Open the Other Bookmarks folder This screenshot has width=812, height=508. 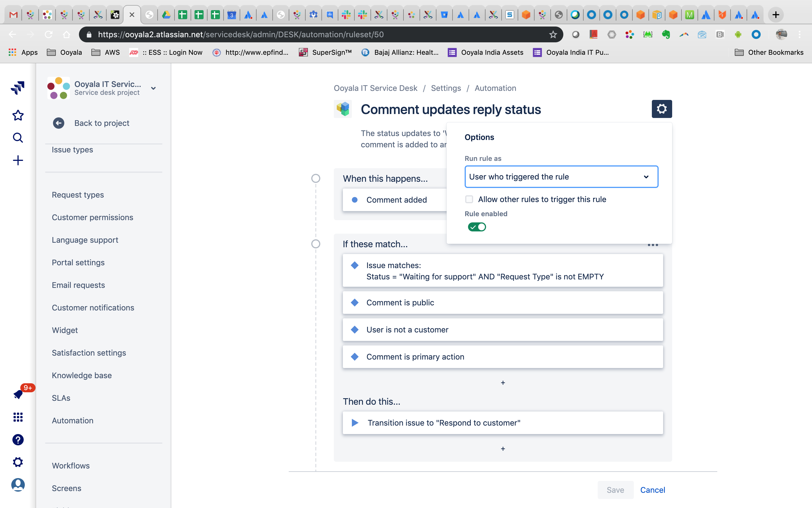click(x=769, y=52)
